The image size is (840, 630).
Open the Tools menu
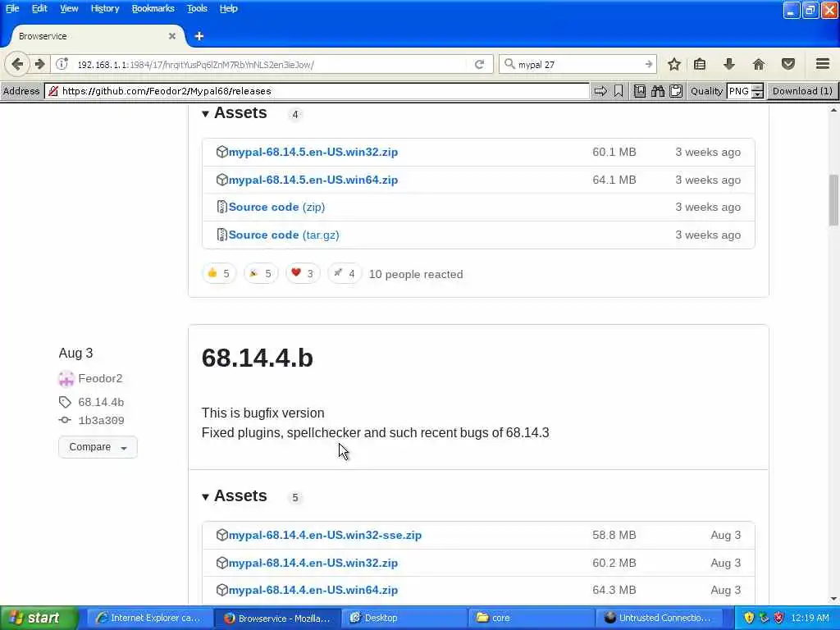[197, 8]
